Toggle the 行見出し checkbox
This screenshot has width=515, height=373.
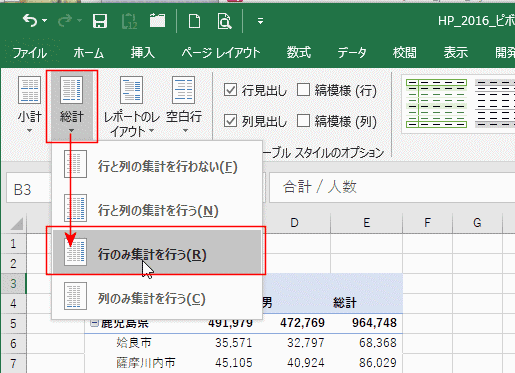pos(230,90)
